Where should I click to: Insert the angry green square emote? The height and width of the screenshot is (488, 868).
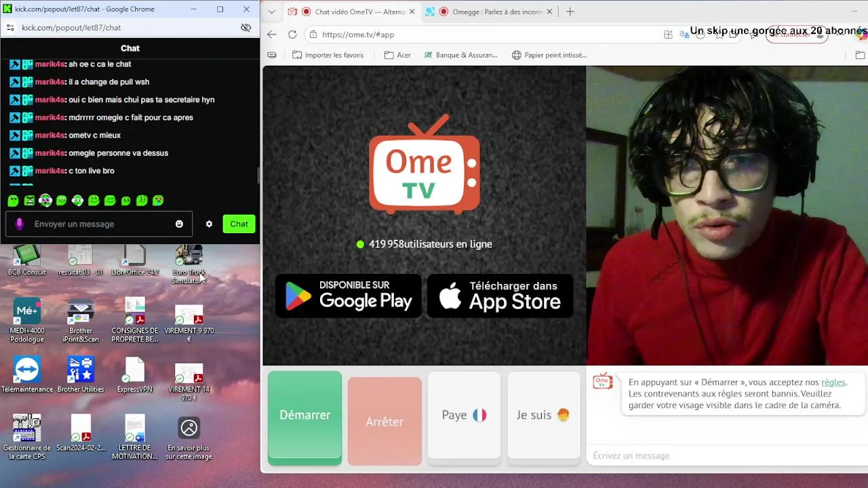29,201
